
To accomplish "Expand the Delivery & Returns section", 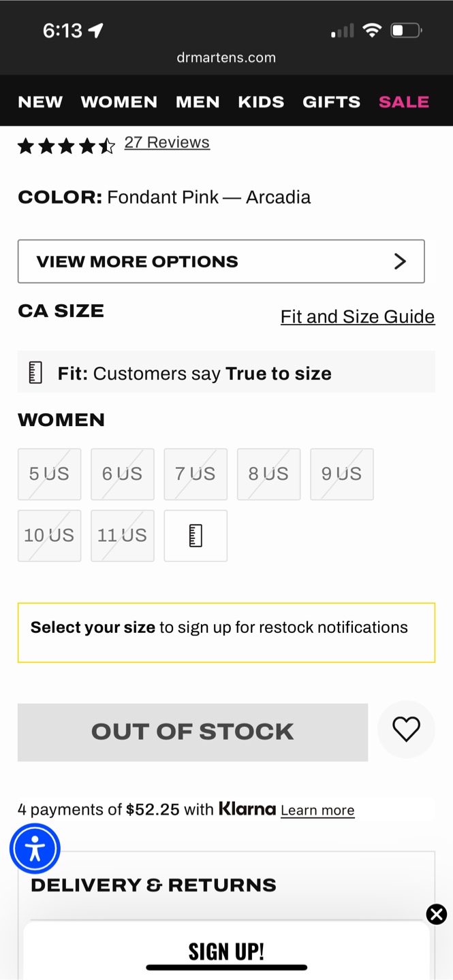I will [154, 885].
